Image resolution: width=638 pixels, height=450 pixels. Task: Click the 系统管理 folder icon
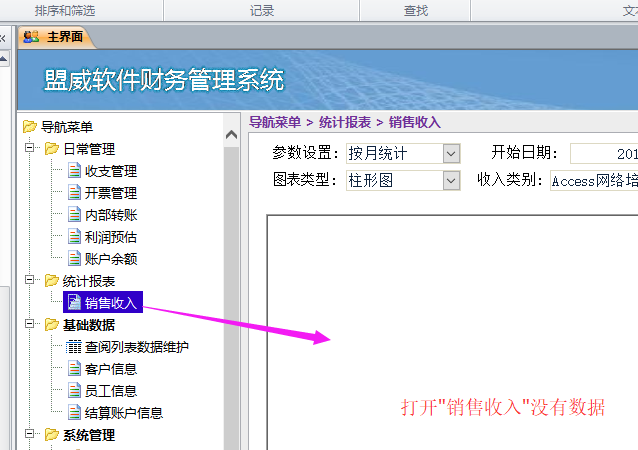[x=52, y=434]
